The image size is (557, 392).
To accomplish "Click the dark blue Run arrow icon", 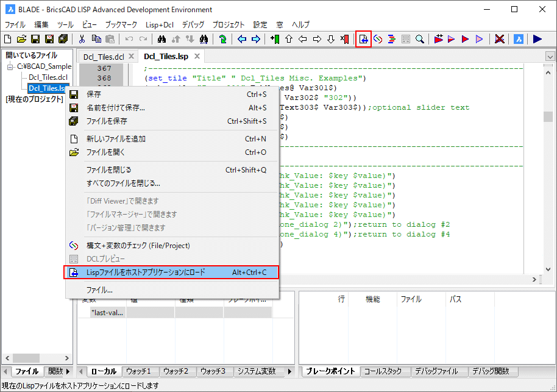I will click(537, 39).
